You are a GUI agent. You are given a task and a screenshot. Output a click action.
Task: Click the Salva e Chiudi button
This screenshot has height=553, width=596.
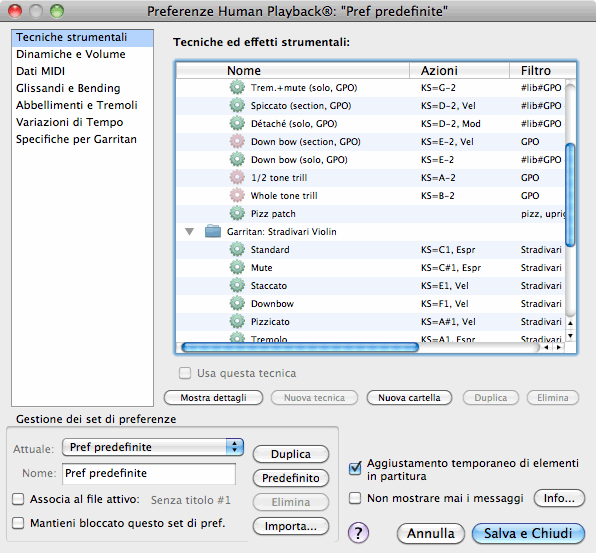pos(528,533)
